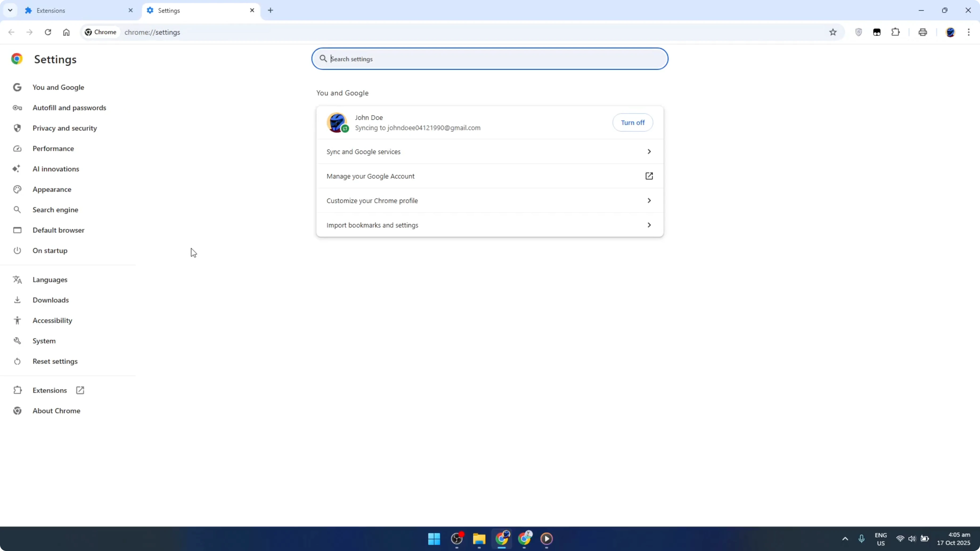The height and width of the screenshot is (551, 980).
Task: Open Manage your Google Account external link
Action: [x=490, y=176]
